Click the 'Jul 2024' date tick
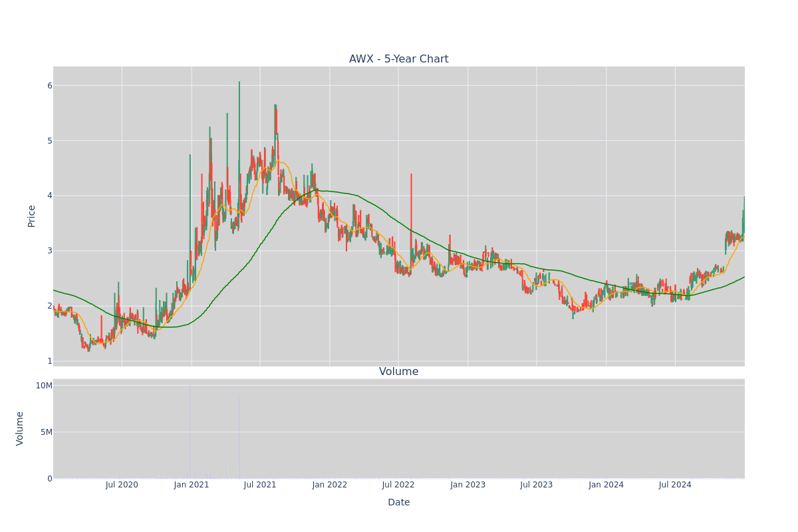Viewport: 798px width, 532px height. tap(675, 485)
